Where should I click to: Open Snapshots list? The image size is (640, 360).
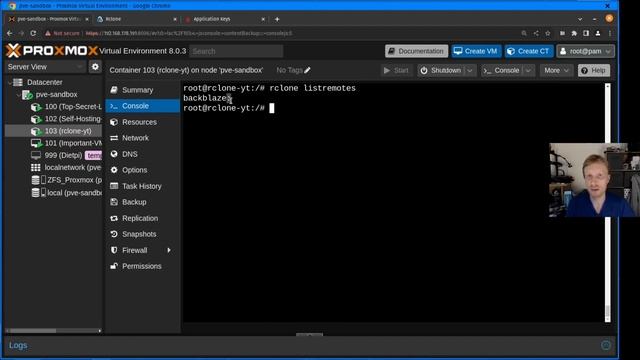point(139,234)
